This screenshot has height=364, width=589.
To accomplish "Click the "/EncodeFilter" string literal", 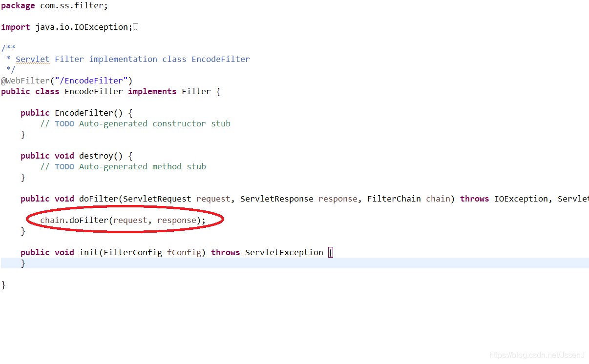I will click(x=91, y=81).
